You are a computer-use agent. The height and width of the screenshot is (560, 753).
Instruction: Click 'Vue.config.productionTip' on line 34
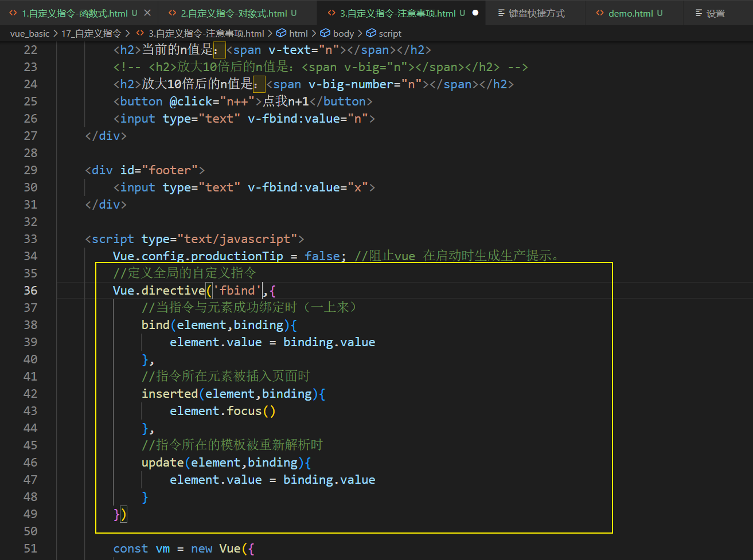pyautogui.click(x=198, y=256)
